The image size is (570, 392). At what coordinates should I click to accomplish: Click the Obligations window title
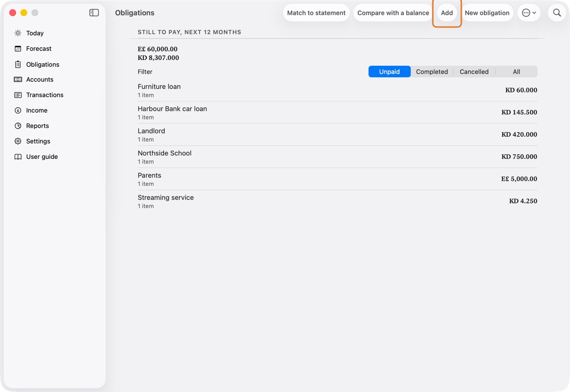point(134,13)
